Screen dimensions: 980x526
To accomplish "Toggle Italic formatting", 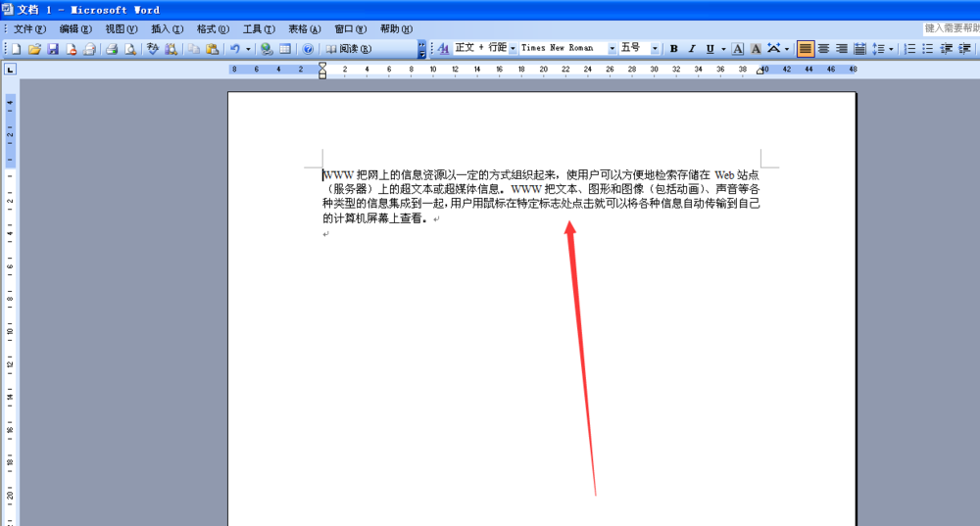I will tap(692, 49).
